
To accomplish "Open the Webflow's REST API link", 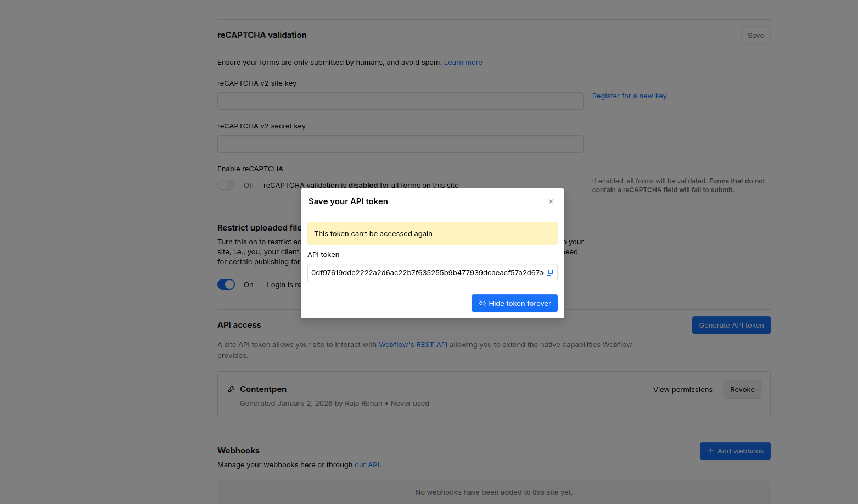I will 413,345.
